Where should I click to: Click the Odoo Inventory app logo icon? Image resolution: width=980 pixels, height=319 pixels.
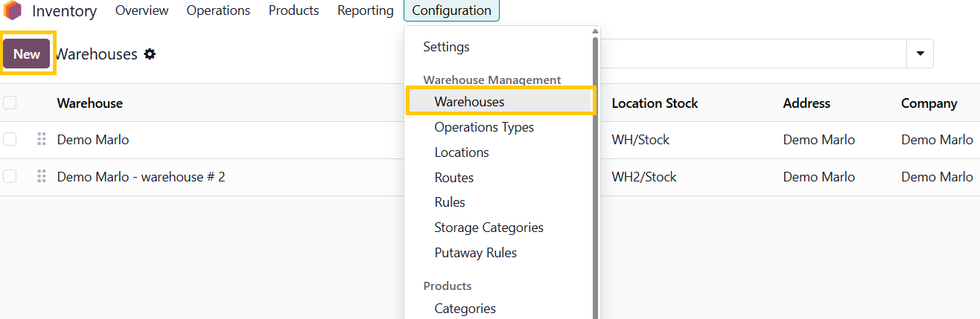coord(13,11)
